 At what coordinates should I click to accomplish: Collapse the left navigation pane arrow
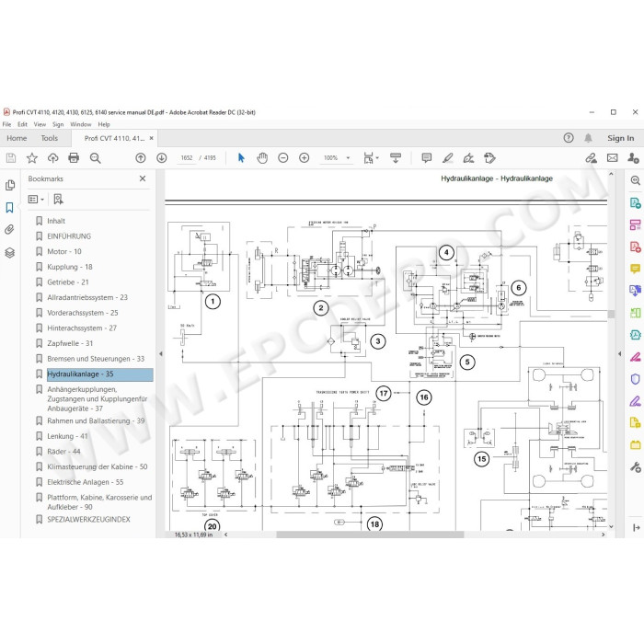coord(161,353)
